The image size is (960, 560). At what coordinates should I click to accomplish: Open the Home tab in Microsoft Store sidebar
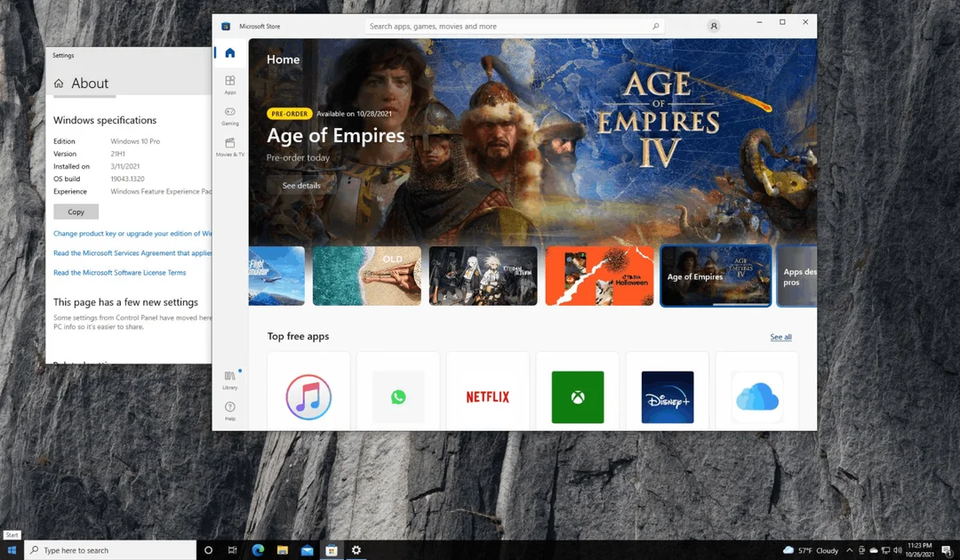coord(230,53)
